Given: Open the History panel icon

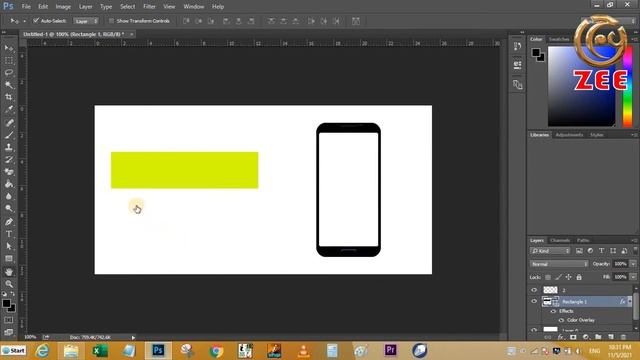Looking at the screenshot, I should (517, 47).
